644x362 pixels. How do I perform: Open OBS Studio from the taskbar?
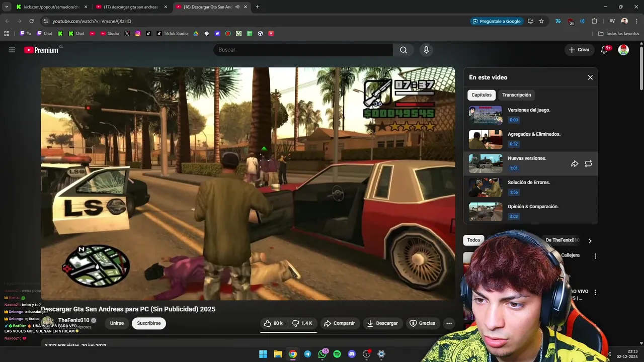point(367,354)
